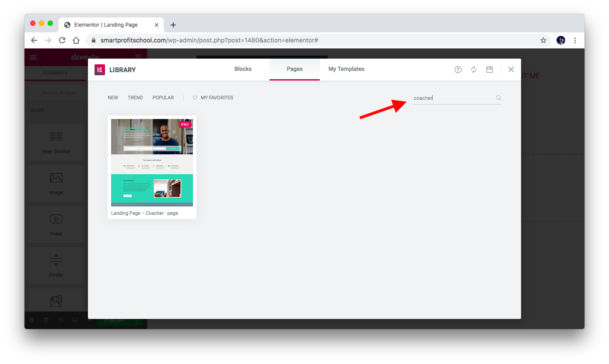Close the Elementor Landing Page browser tab

point(157,25)
